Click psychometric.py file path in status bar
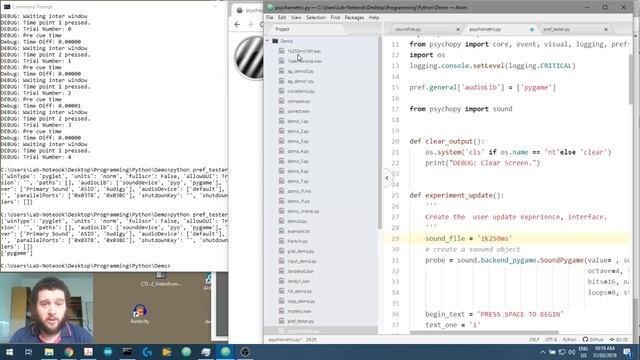The image size is (640, 360). (x=284, y=340)
